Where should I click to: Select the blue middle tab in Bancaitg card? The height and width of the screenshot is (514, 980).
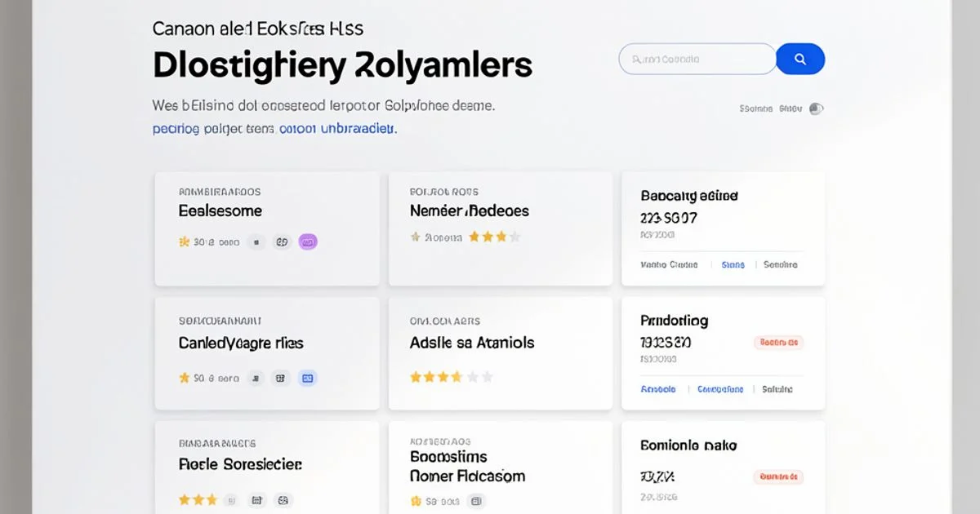[733, 264]
